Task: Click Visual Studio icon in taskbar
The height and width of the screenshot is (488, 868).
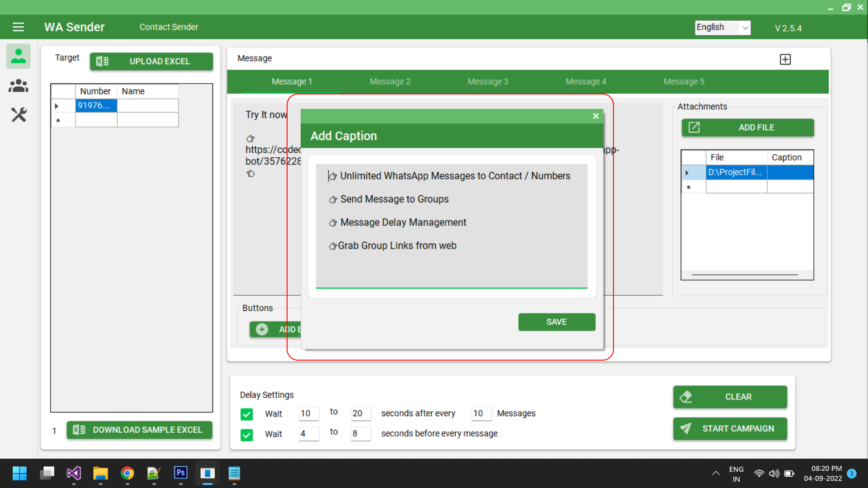Action: [74, 473]
